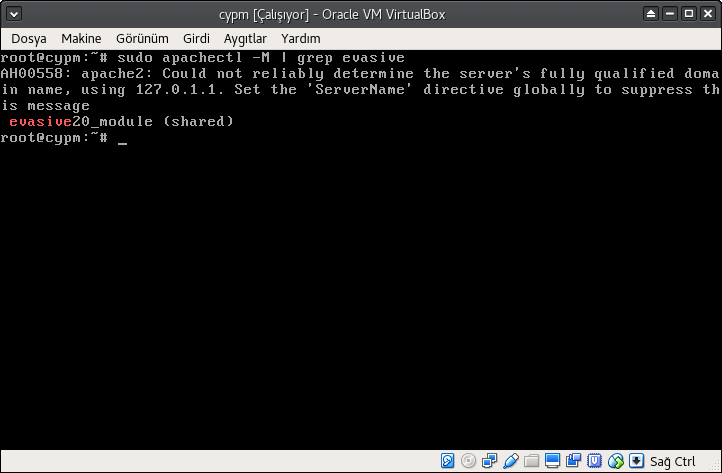Click the CPU virtualization chip icon
Viewport: 722px width, 473px height.
tap(594, 461)
